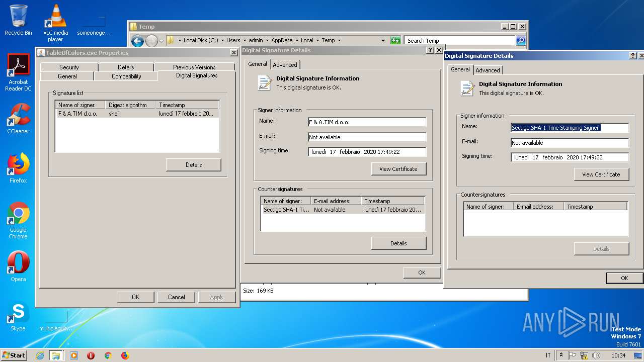Switch to the General tab in Properties
644x362 pixels.
[x=67, y=76]
